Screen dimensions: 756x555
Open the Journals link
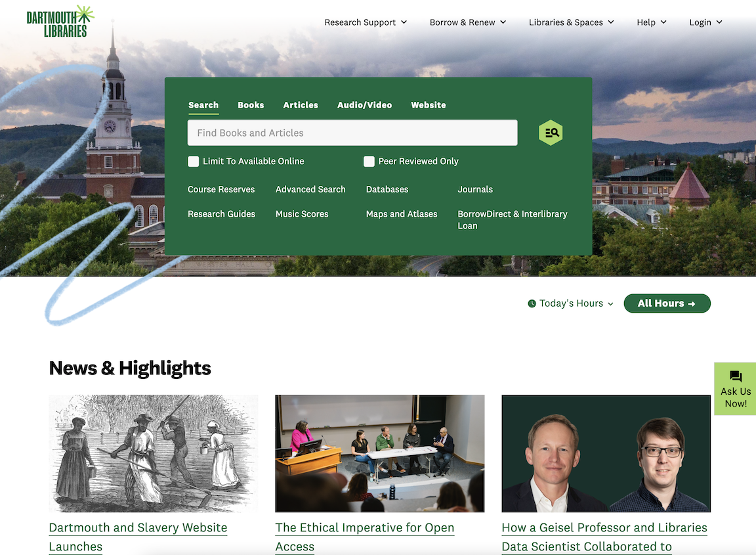(475, 189)
